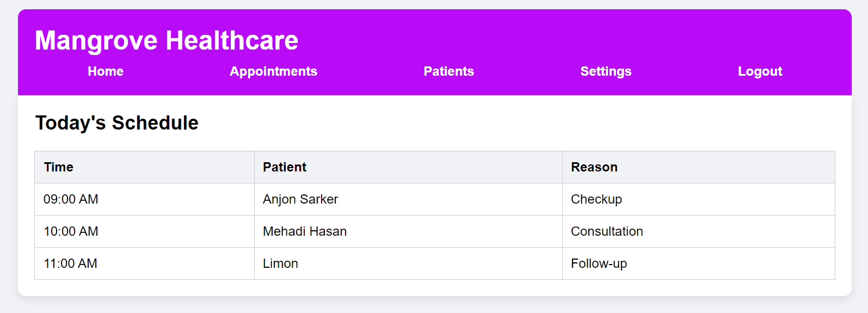The image size is (868, 313).
Task: Open the Patients section
Action: pyautogui.click(x=448, y=71)
